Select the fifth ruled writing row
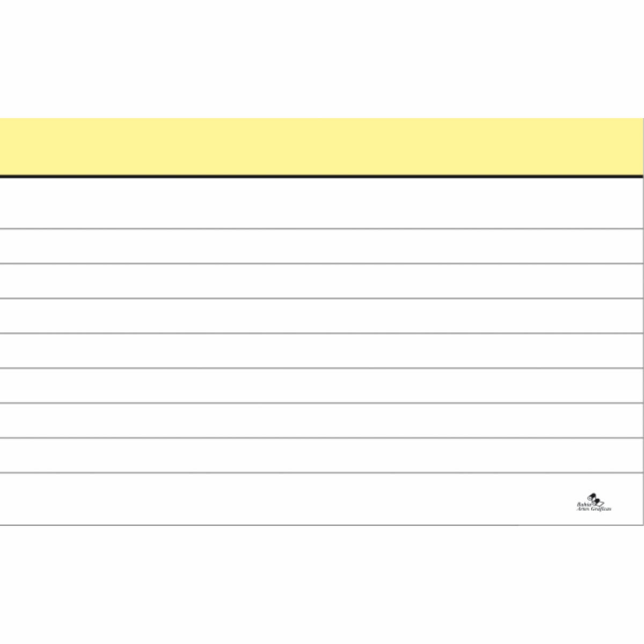Image resolution: width=644 pixels, height=644 pixels. coord(322,350)
